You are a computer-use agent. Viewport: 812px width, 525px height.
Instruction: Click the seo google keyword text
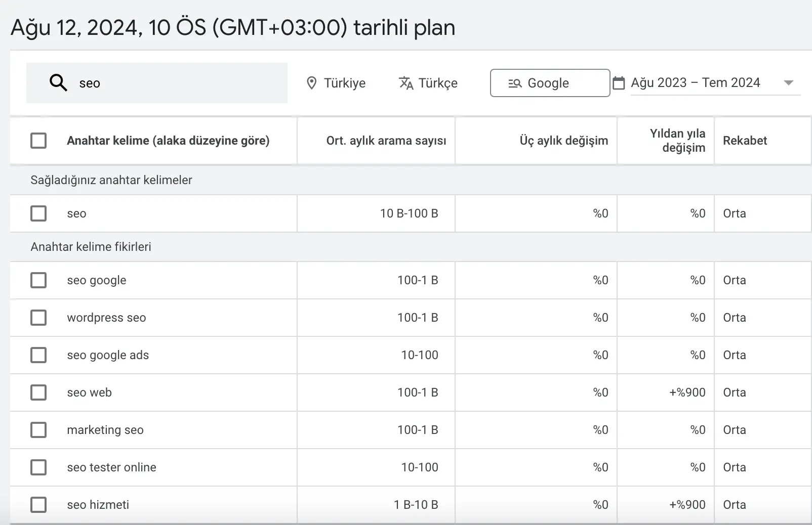97,280
